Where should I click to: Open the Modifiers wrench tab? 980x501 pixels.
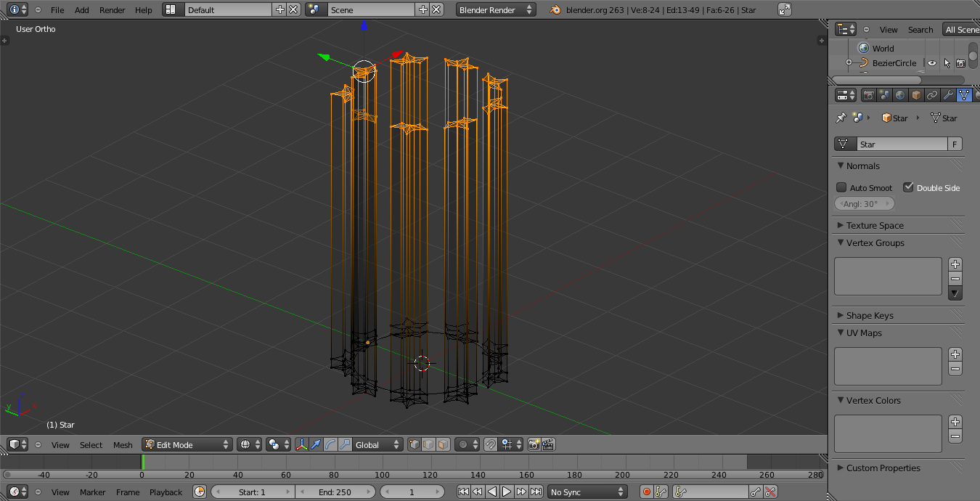coord(948,95)
